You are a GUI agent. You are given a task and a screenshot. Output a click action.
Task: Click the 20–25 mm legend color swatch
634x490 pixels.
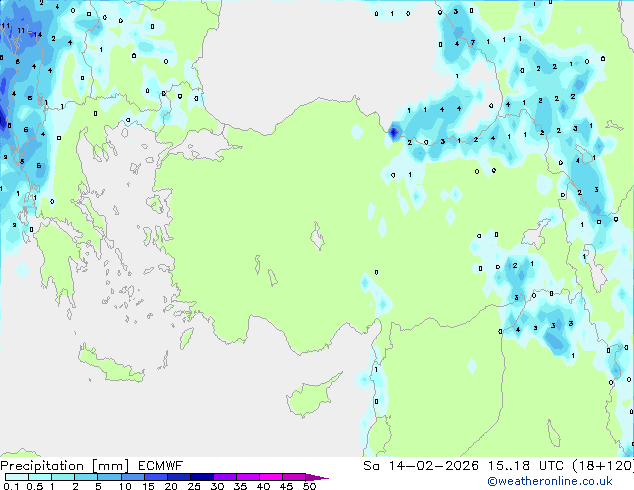pos(178,477)
